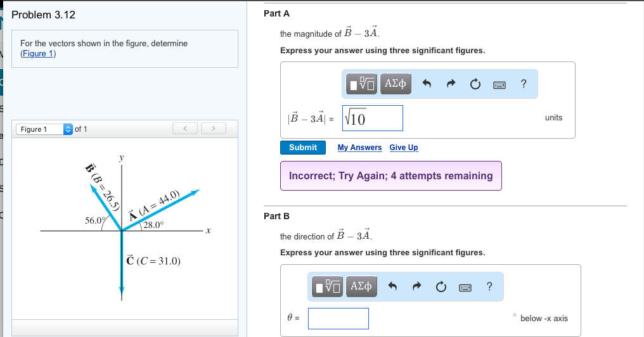
Task: Click the Part A magnitude answer field
Action: (x=373, y=118)
